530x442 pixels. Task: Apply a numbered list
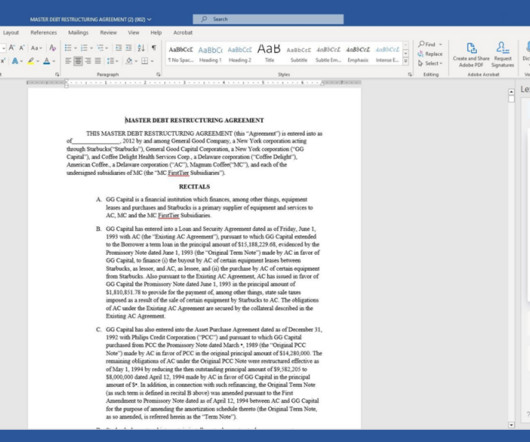84,48
